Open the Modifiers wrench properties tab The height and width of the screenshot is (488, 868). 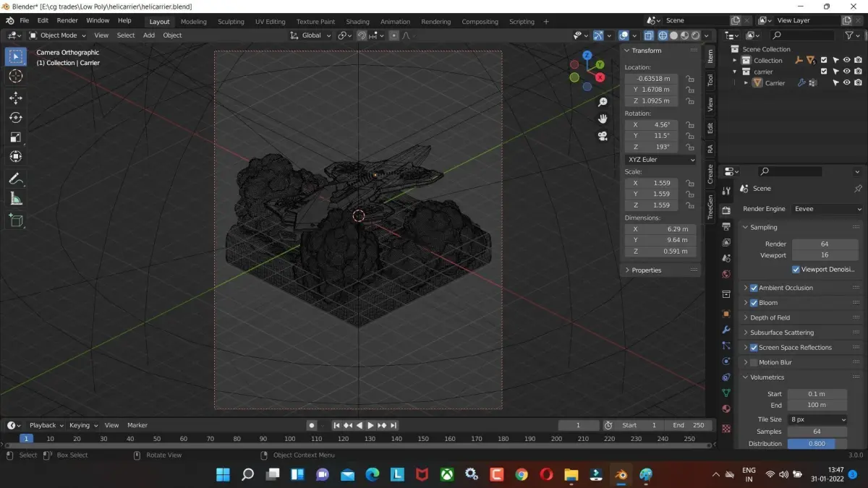(x=726, y=330)
